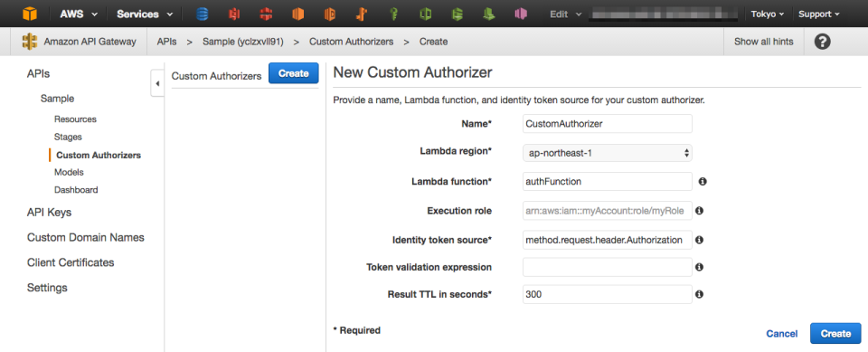
Task: Open the green shortcut icon left of the pink icon
Action: pos(489,14)
